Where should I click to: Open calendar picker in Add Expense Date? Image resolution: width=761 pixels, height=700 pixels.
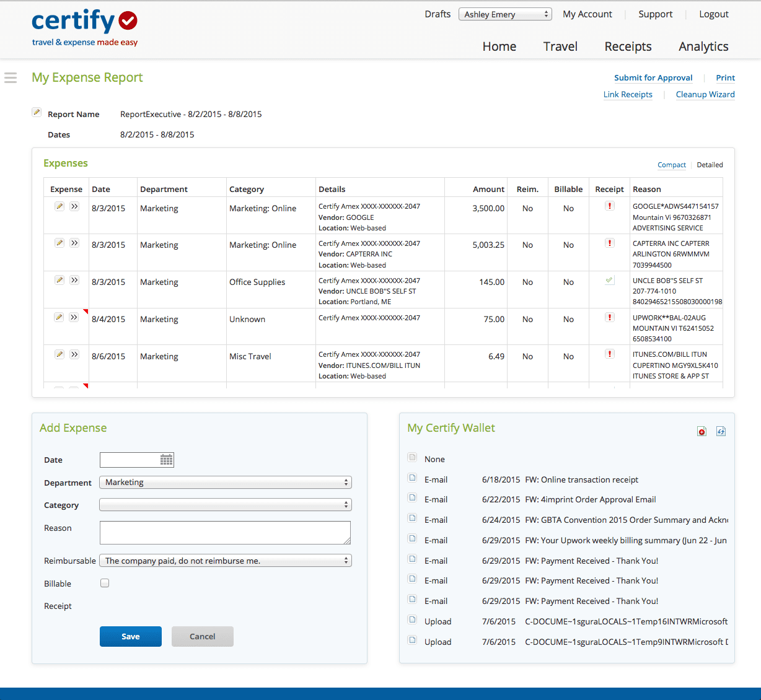tap(166, 460)
